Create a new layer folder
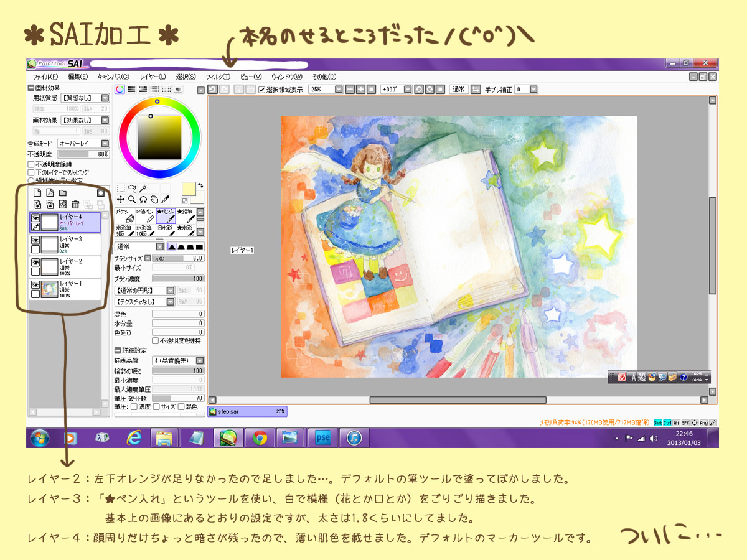 coord(63,193)
